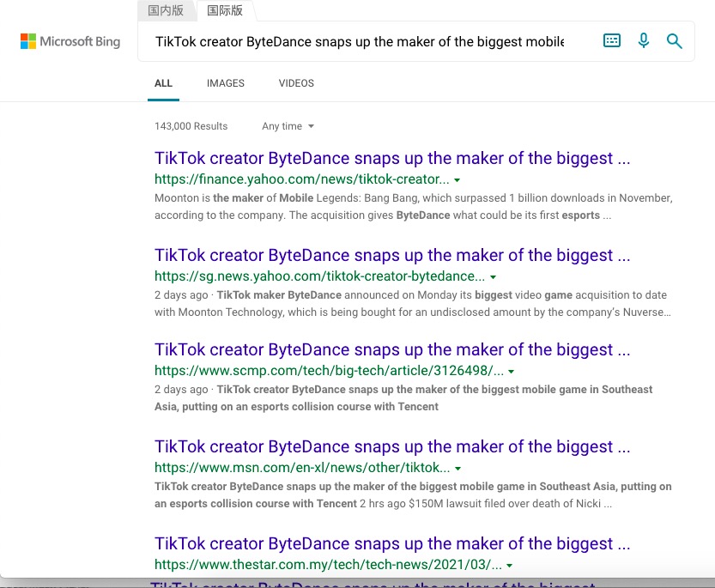Click the https://finance.yahoo.com/news/tiktok-creator... URL
The width and height of the screenshot is (715, 588).
(x=302, y=179)
